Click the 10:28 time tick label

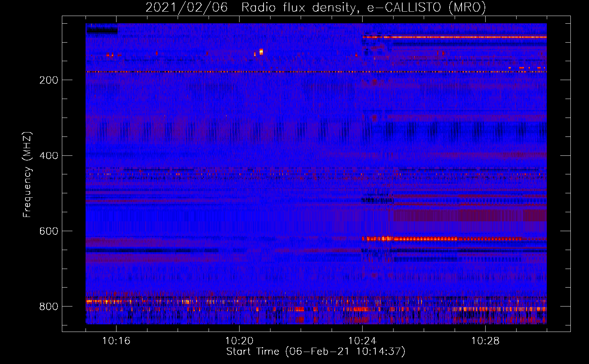485,341
